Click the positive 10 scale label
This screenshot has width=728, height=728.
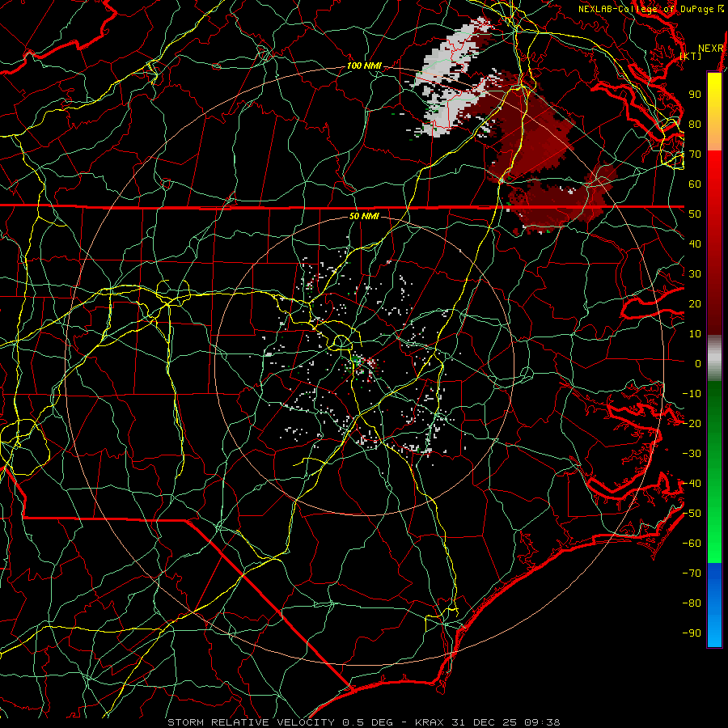[695, 334]
